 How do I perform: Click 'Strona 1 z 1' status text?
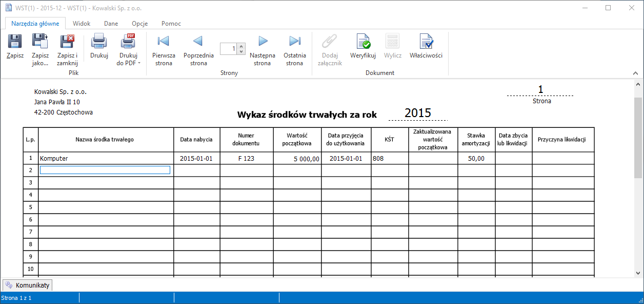click(17, 298)
